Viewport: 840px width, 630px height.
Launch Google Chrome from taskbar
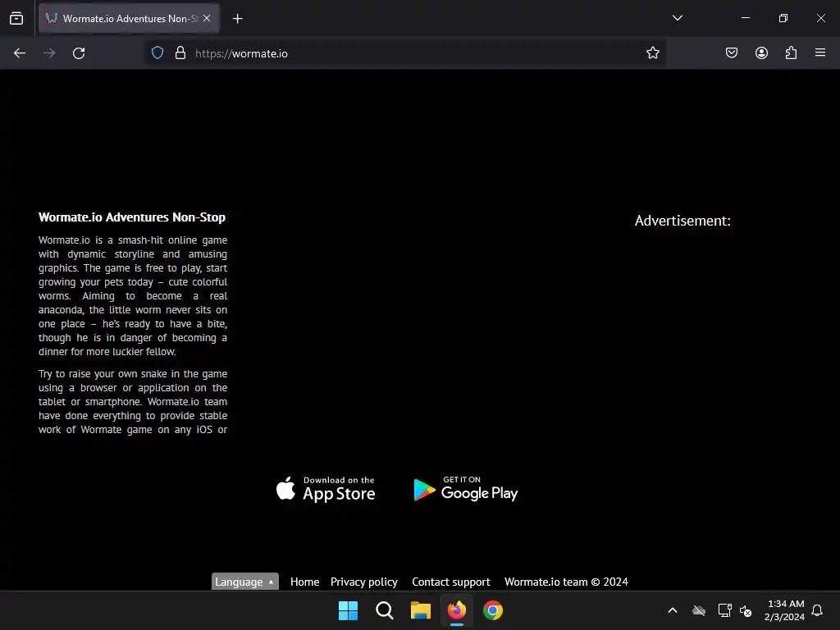493,610
